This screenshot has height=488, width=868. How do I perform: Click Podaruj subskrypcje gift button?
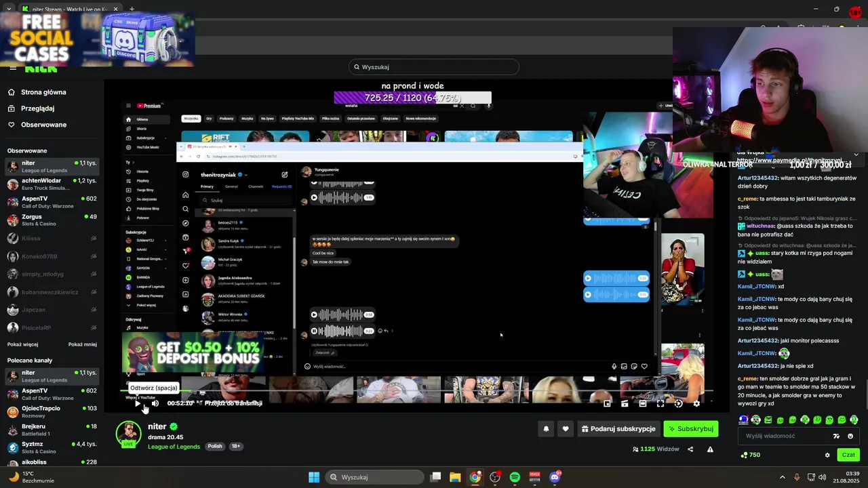coord(618,429)
